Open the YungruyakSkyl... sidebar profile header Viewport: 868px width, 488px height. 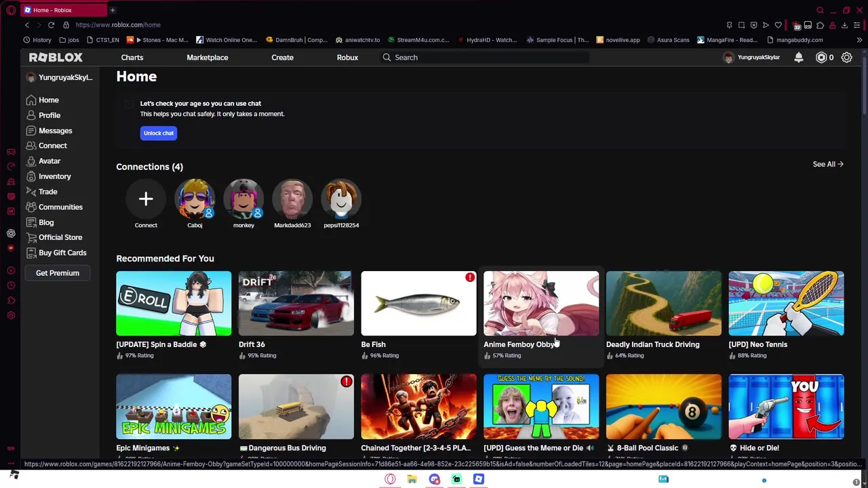(x=60, y=77)
